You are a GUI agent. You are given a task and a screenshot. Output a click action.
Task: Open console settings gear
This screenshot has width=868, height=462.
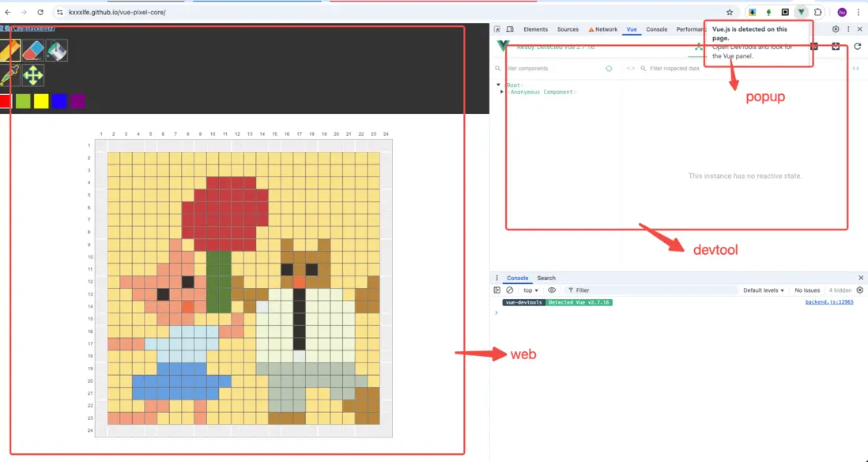pyautogui.click(x=859, y=290)
